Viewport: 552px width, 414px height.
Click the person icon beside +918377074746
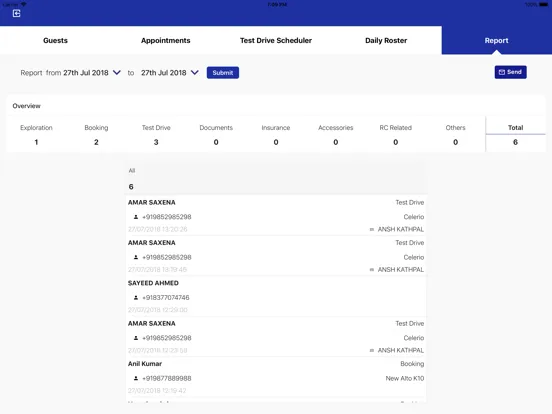pyautogui.click(x=136, y=298)
